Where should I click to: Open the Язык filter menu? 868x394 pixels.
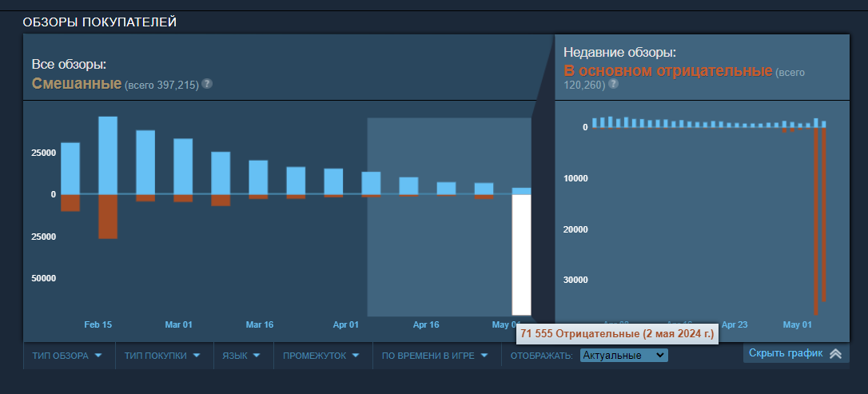point(241,356)
